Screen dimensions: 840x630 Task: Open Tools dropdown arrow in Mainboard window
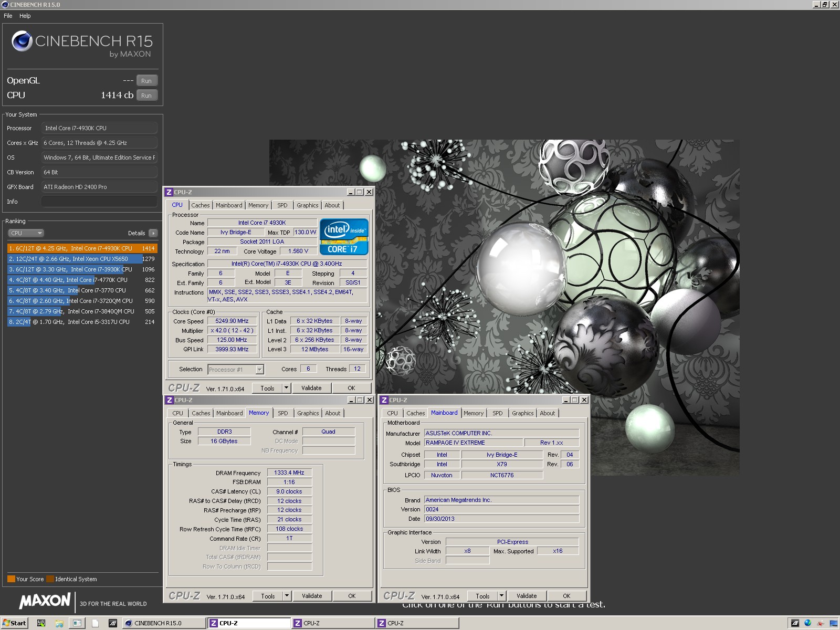501,596
